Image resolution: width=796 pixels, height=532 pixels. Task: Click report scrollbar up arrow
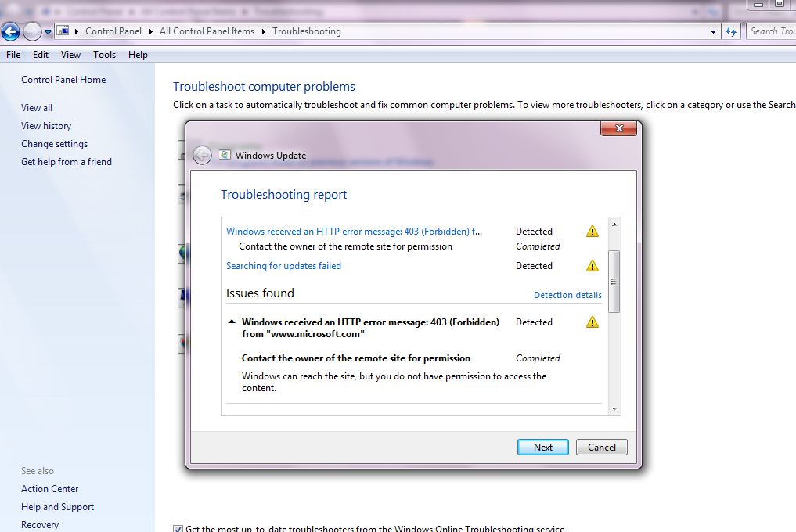click(614, 224)
